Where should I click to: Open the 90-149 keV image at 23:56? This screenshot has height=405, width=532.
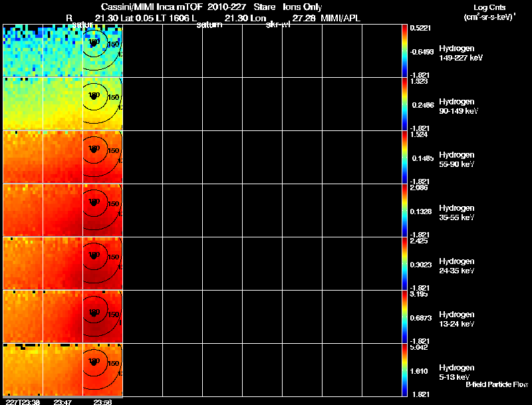(103, 104)
